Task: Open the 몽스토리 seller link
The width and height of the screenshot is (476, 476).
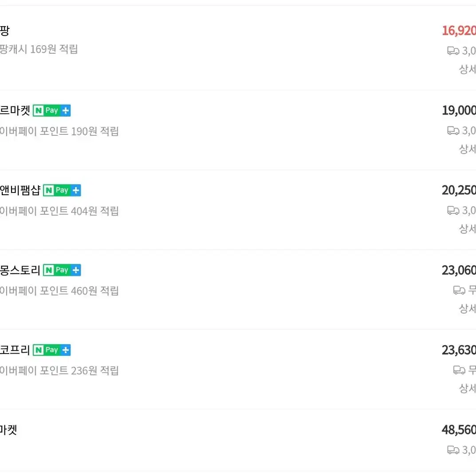Action: point(20,270)
